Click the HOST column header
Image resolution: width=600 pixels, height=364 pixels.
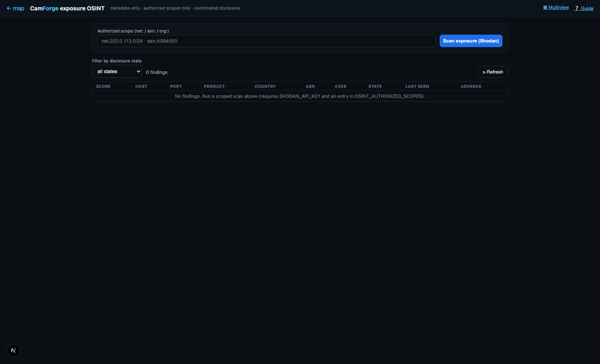pyautogui.click(x=141, y=86)
